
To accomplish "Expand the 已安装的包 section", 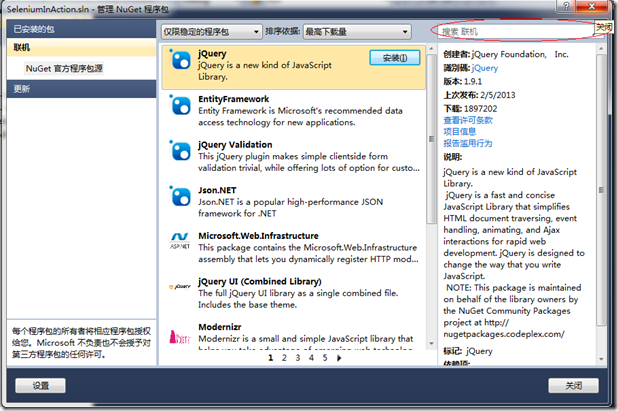I will point(82,29).
